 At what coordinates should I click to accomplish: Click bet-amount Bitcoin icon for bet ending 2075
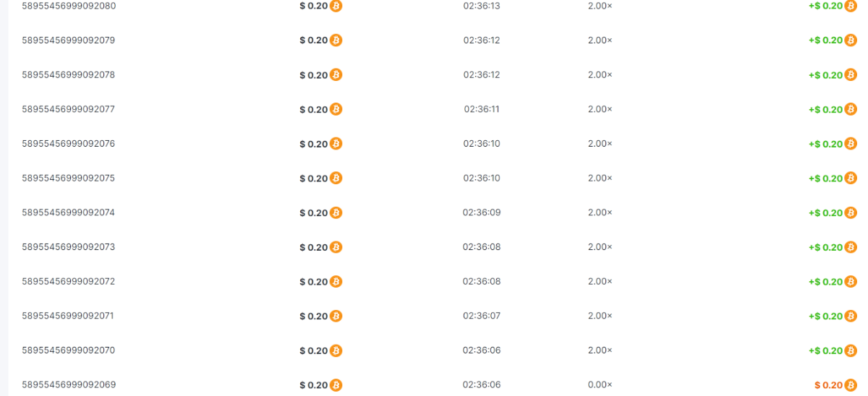click(x=336, y=178)
